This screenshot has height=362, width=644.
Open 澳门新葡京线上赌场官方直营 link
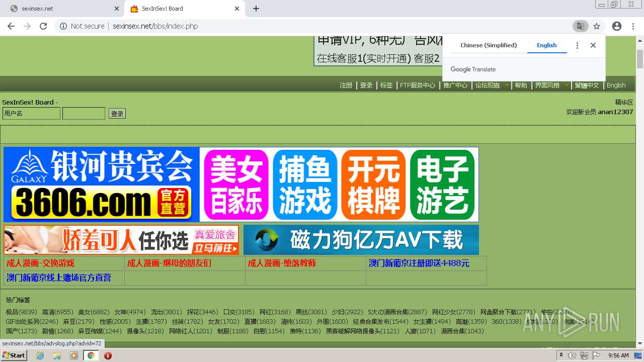pos(59,278)
